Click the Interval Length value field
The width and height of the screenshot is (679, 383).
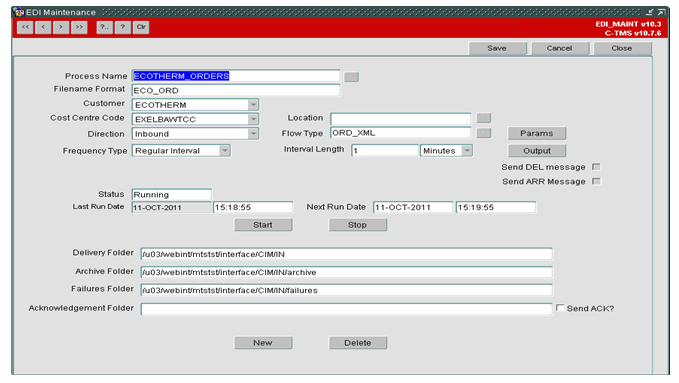coord(385,151)
